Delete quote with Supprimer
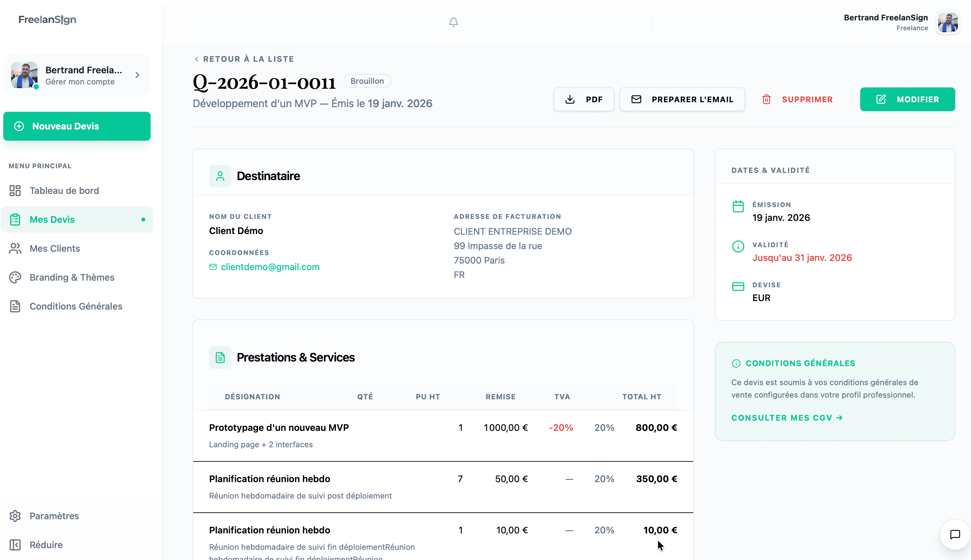The height and width of the screenshot is (560, 971). point(797,99)
